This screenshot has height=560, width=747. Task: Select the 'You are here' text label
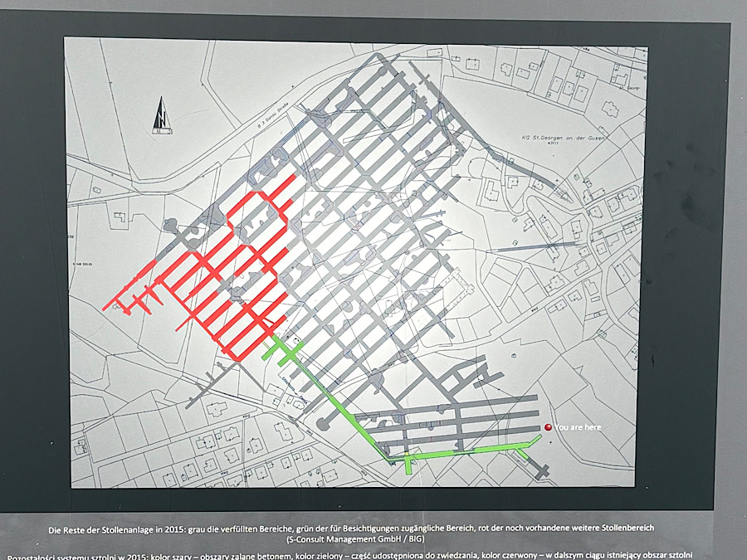[578, 427]
